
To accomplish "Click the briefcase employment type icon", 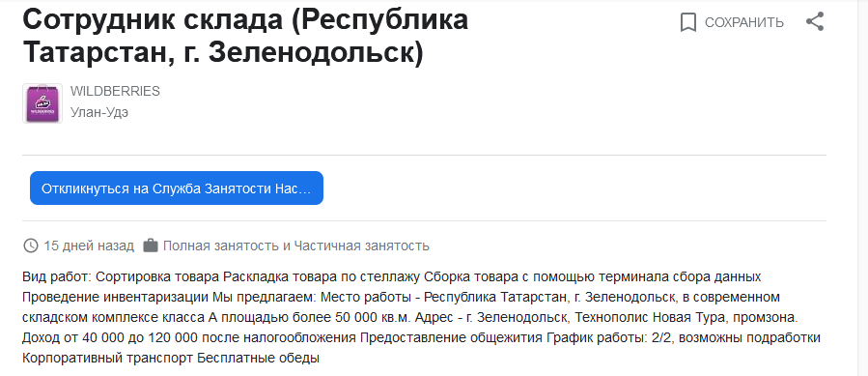I will (x=151, y=246).
